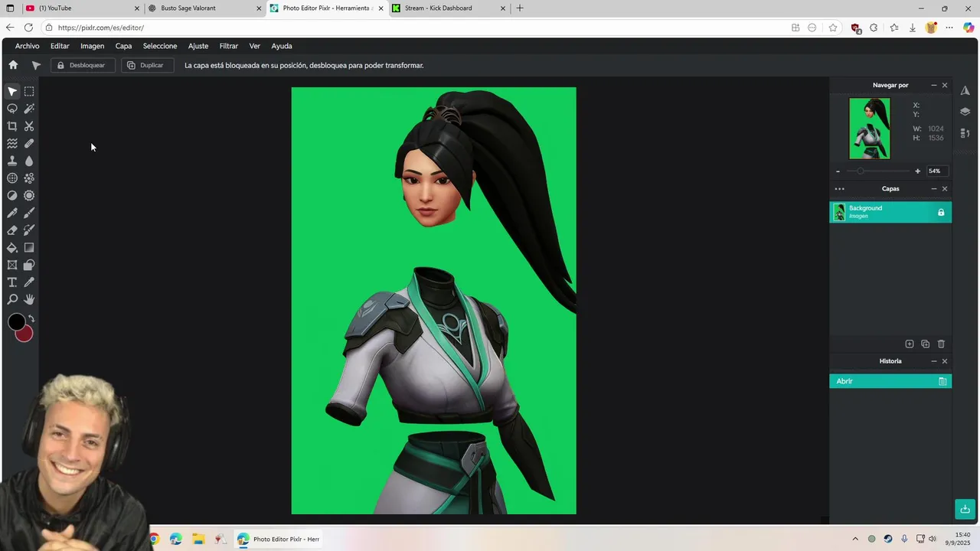Screen dimensions: 980x551
Task: Select the Clone Stamp tool
Action: (12, 161)
